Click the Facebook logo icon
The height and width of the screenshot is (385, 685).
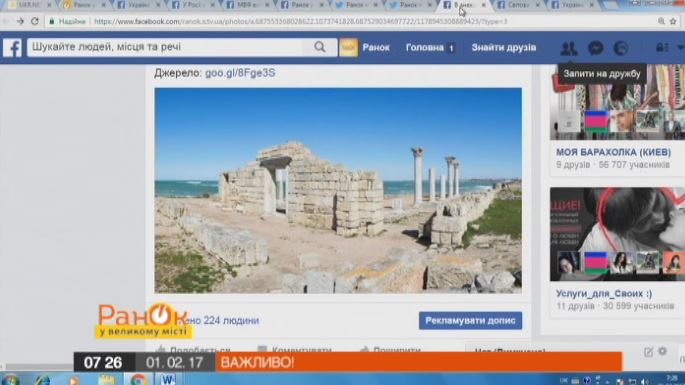(12, 48)
